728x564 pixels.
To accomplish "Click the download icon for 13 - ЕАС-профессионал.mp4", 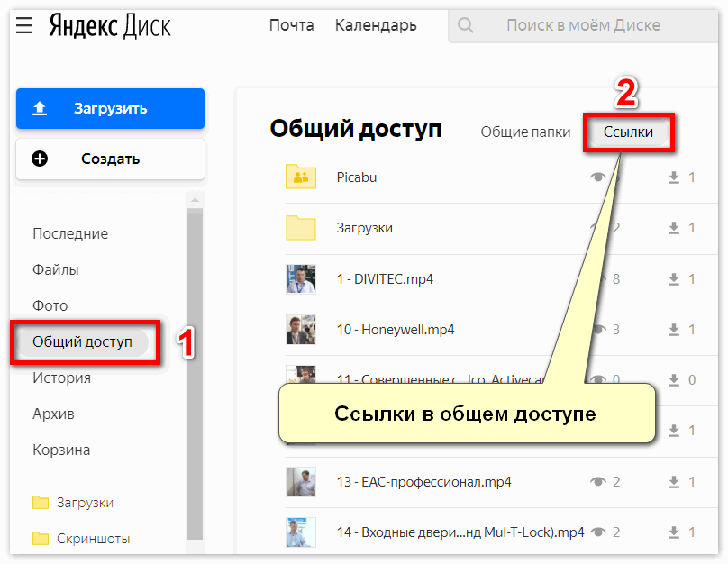I will pos(674,482).
